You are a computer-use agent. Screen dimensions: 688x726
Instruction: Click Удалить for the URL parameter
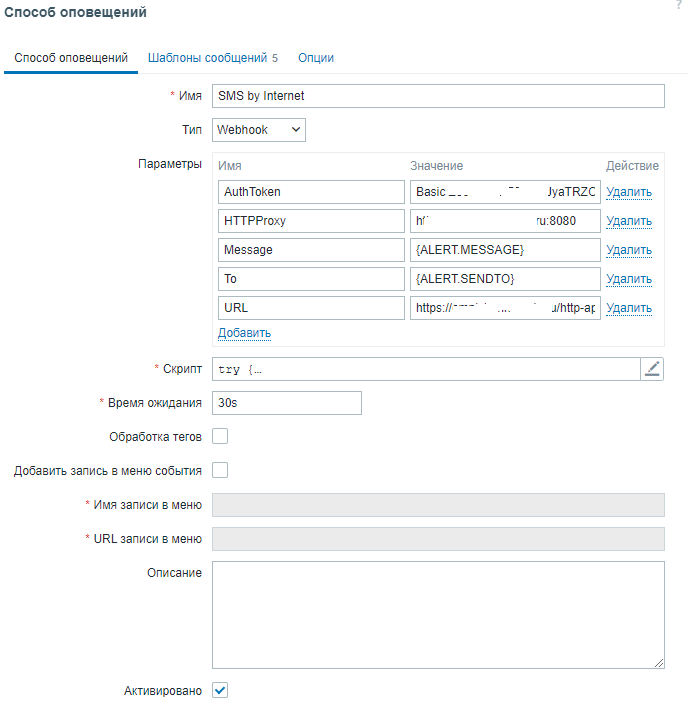coord(629,308)
